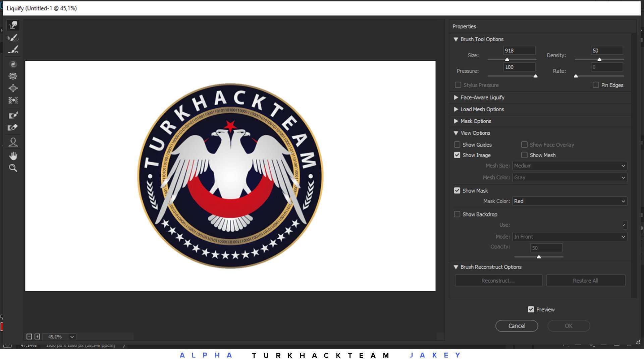Click the Cancel button
This screenshot has height=362, width=644.
(517, 326)
